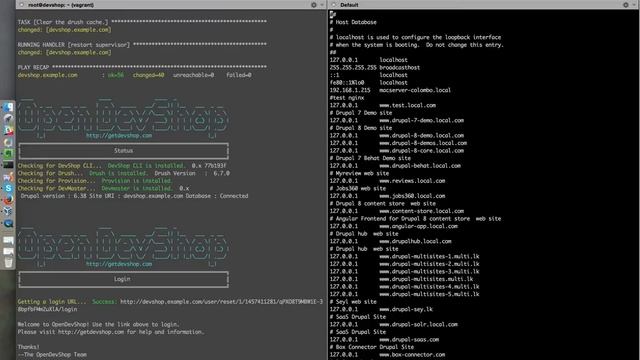This screenshot has height=360, width=640.
Task: Click '# Host Database' comment in Default pane
Action: click(x=353, y=22)
